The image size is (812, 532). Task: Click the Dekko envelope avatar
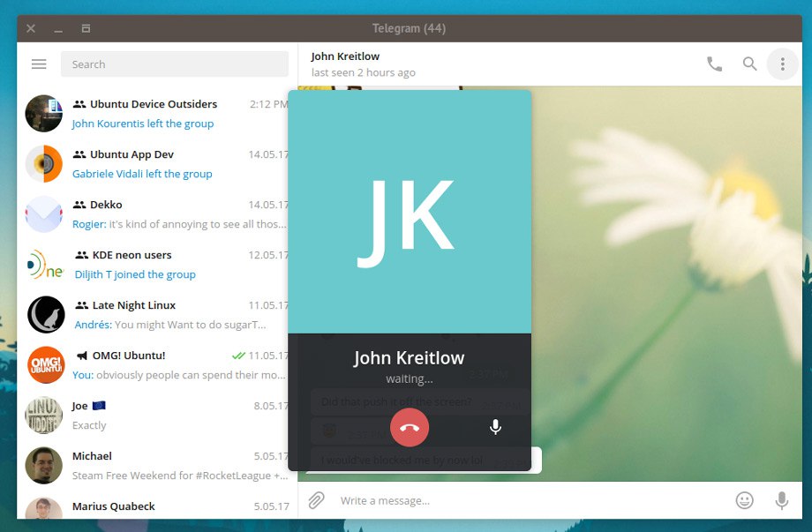pyautogui.click(x=44, y=214)
